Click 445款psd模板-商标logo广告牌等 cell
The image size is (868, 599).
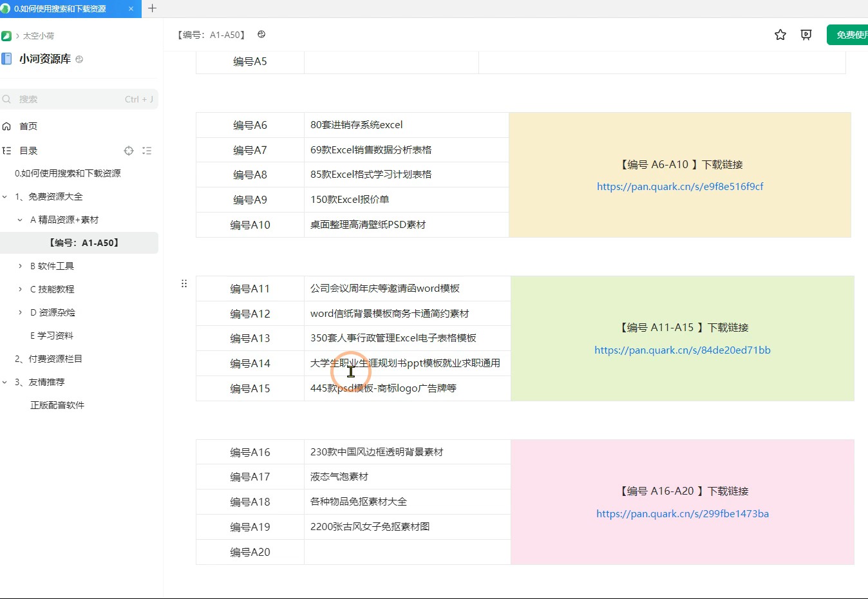click(408, 388)
